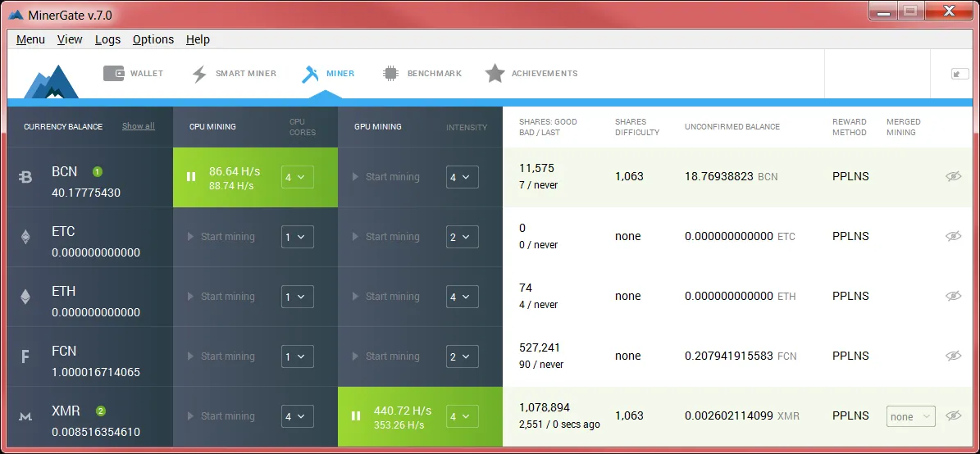Viewport: 980px width, 454px height.
Task: Click FCN unconfirmed balance 0.207941915583
Action: (729, 356)
